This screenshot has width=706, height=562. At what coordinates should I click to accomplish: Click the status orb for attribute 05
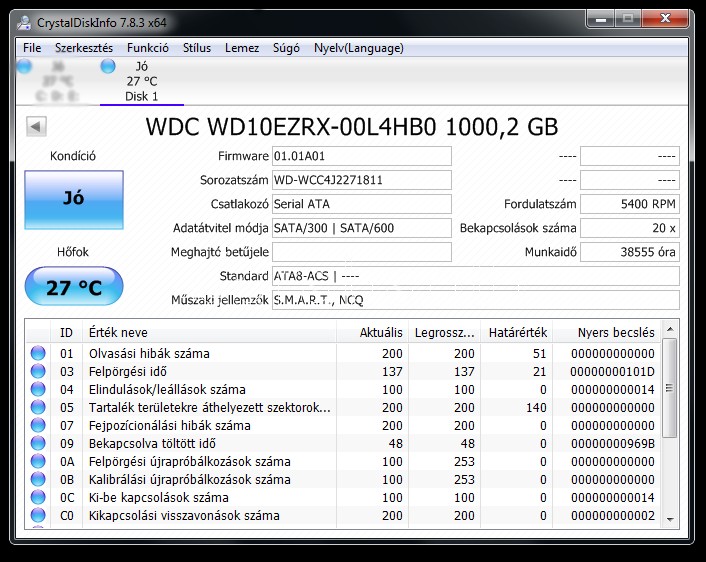(x=38, y=407)
